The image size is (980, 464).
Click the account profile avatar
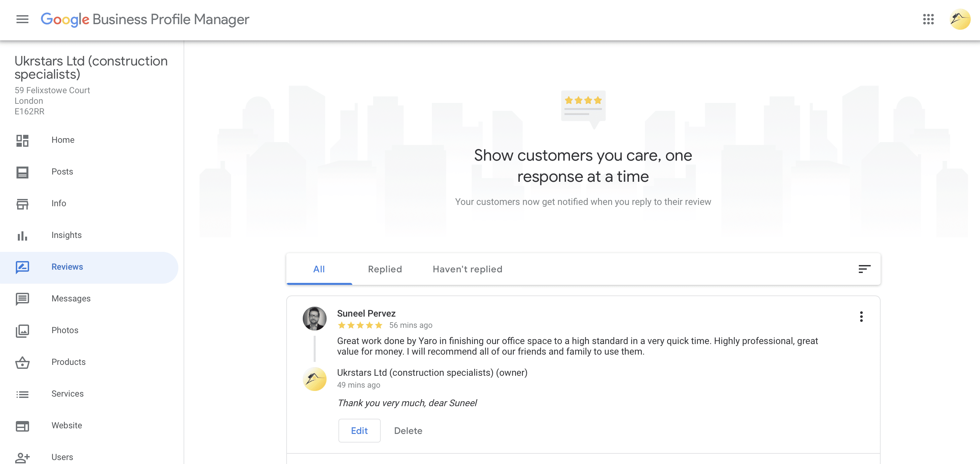click(x=960, y=19)
